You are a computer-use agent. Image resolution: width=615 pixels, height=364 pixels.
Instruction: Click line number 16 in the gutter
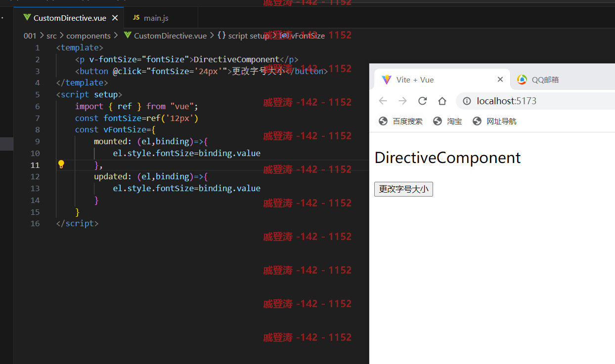pos(35,223)
